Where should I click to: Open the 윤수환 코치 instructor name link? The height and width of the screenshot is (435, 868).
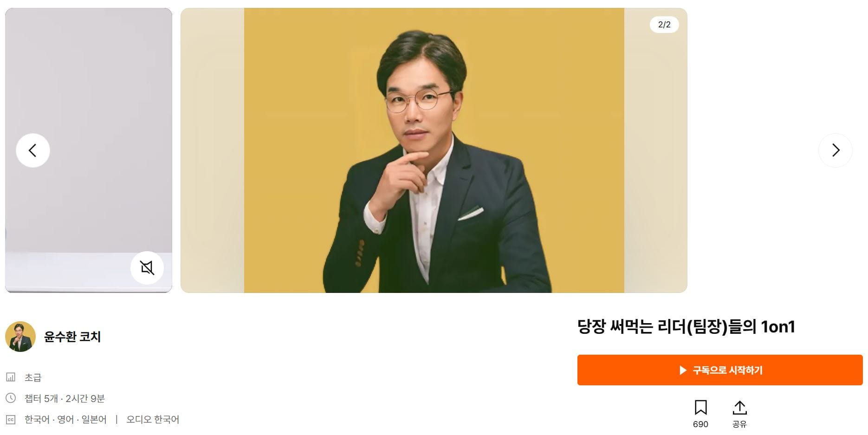point(72,337)
